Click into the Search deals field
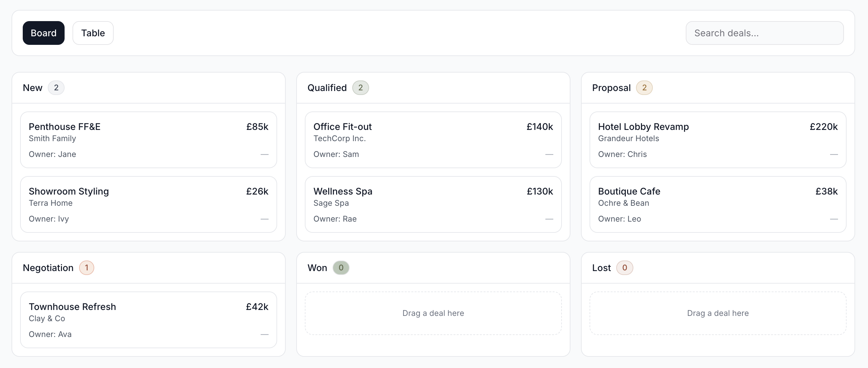Image resolution: width=868 pixels, height=368 pixels. click(x=765, y=33)
